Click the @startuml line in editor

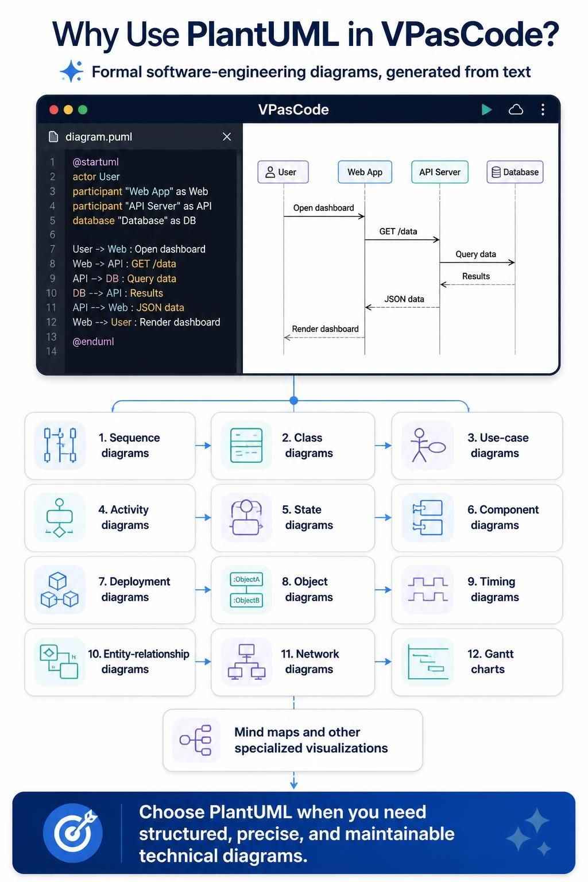pyautogui.click(x=96, y=162)
